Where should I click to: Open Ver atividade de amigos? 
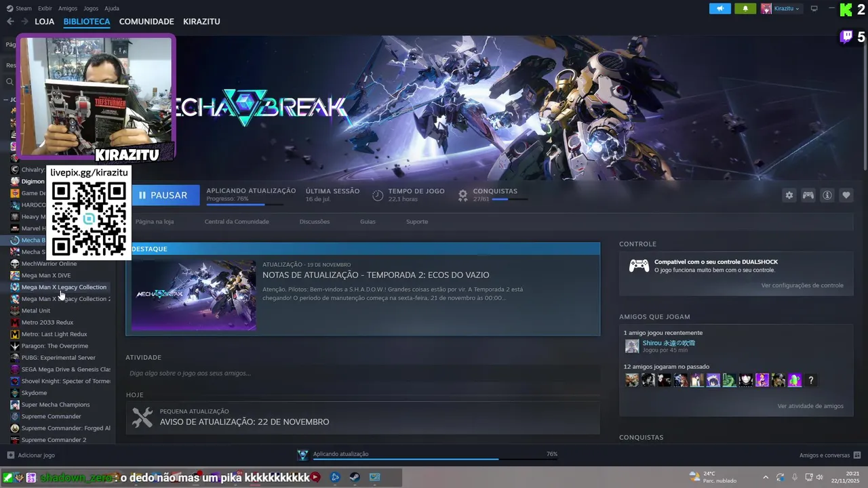click(810, 406)
